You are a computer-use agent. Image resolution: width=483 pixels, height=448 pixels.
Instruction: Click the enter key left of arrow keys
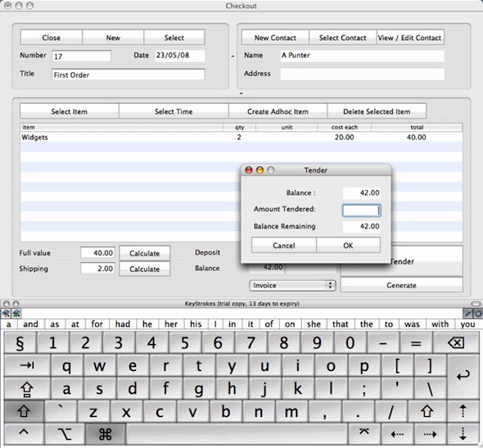click(x=364, y=434)
